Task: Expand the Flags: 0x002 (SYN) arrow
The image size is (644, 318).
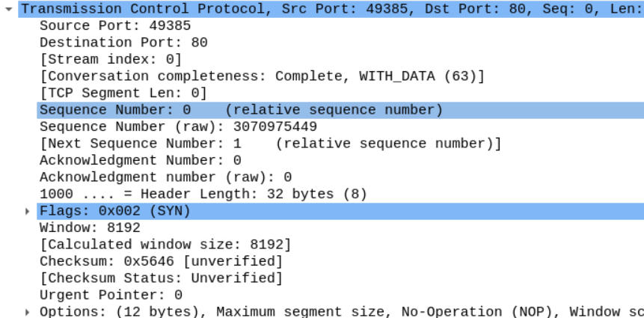Action: (x=28, y=211)
